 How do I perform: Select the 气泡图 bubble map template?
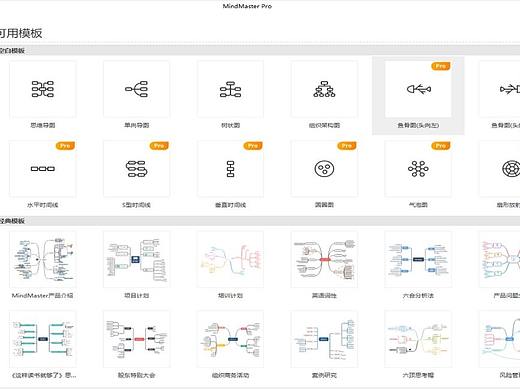pyautogui.click(x=418, y=169)
